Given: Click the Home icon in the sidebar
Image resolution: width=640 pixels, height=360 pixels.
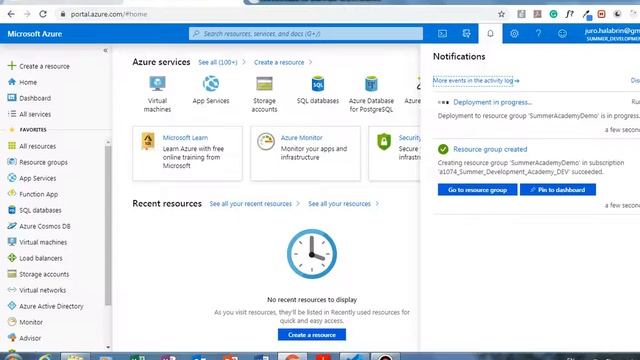Looking at the screenshot, I should (x=12, y=82).
